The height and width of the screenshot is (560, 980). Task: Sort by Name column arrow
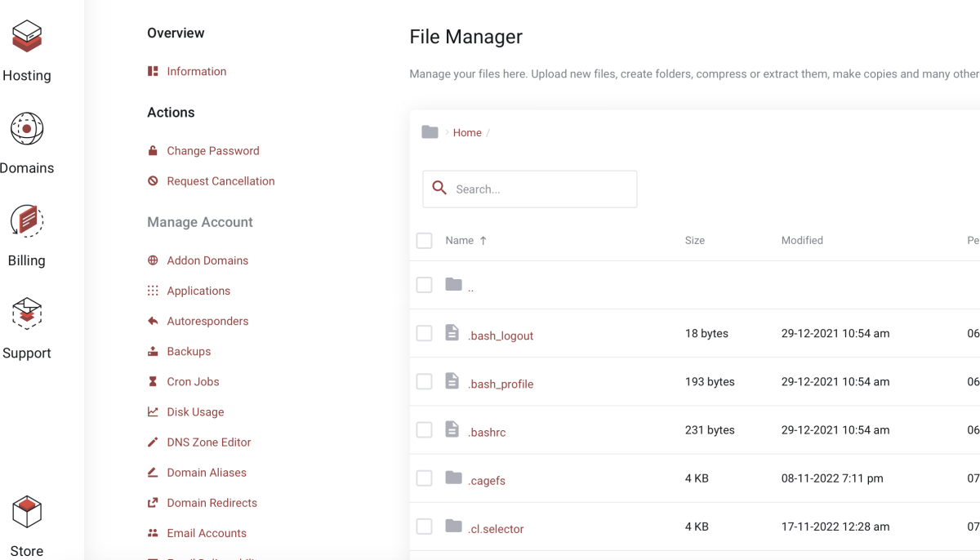coord(483,241)
